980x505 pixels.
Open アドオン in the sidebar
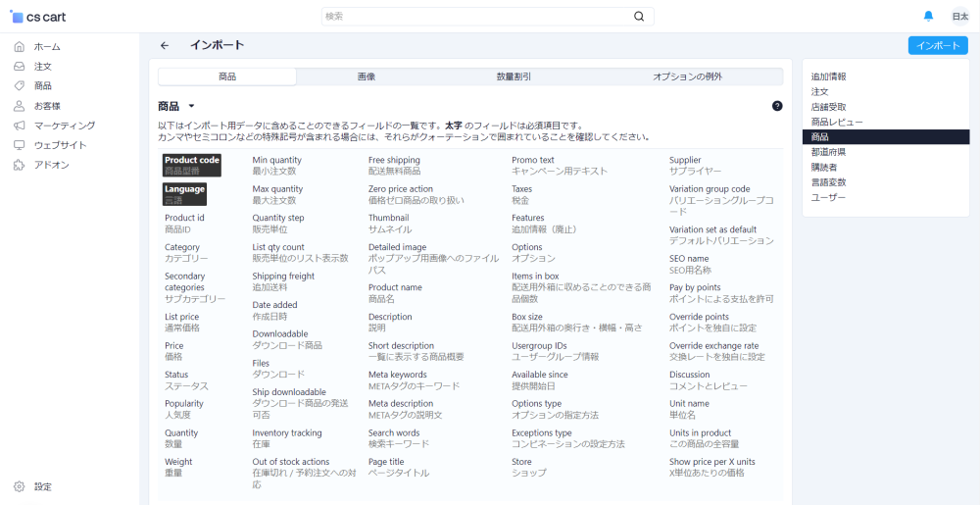[x=52, y=166]
